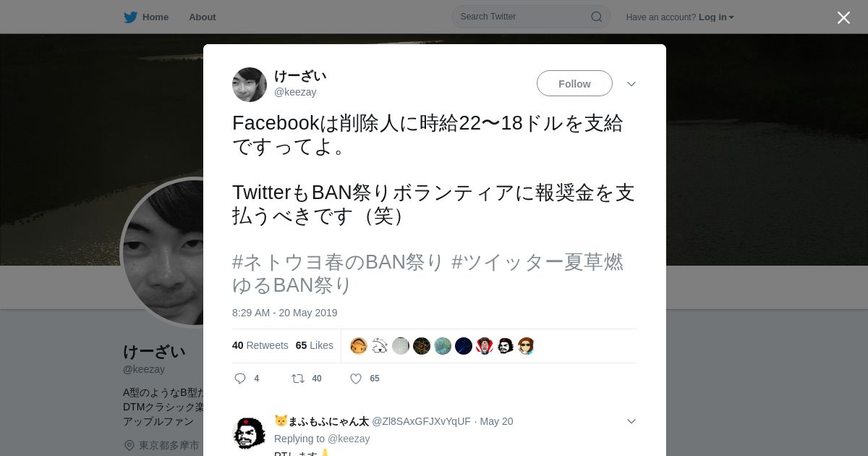
Task: Expand the reply's options chevron
Action: (x=631, y=421)
